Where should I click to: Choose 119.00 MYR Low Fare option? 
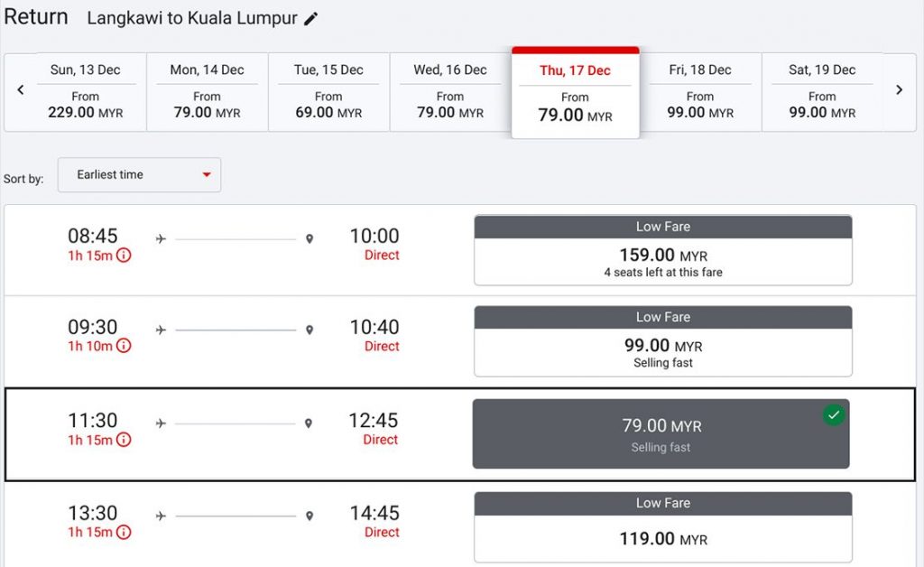click(x=663, y=527)
